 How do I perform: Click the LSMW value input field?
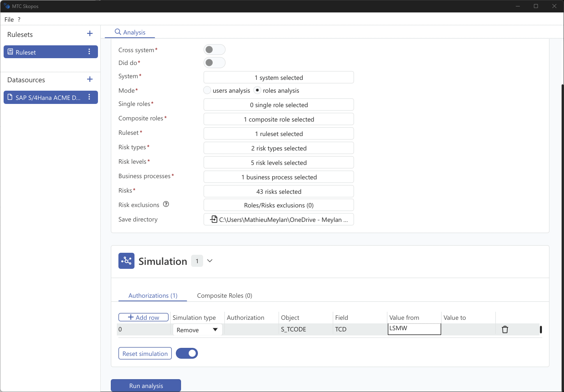click(x=414, y=329)
